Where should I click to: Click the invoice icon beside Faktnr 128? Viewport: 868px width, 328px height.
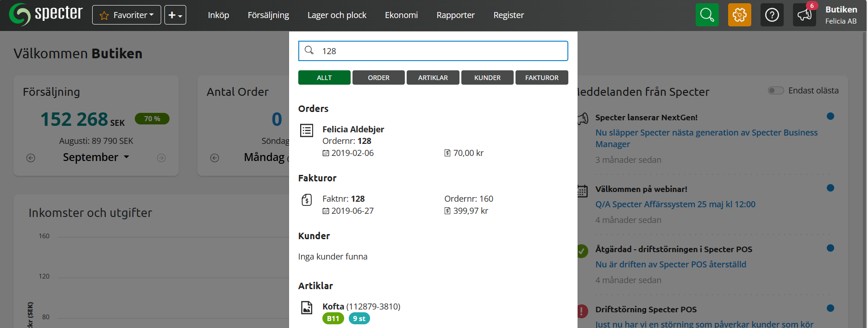point(307,200)
